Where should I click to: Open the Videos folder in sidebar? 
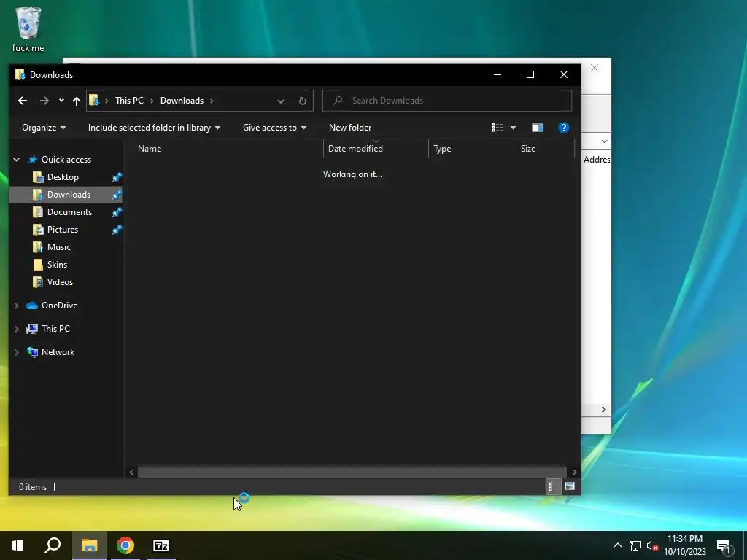[60, 282]
